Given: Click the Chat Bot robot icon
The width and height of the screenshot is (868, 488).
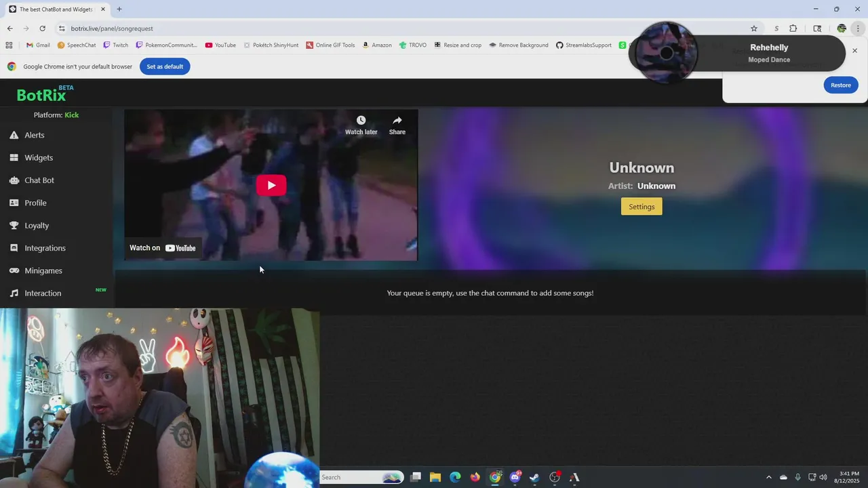Looking at the screenshot, I should point(14,180).
